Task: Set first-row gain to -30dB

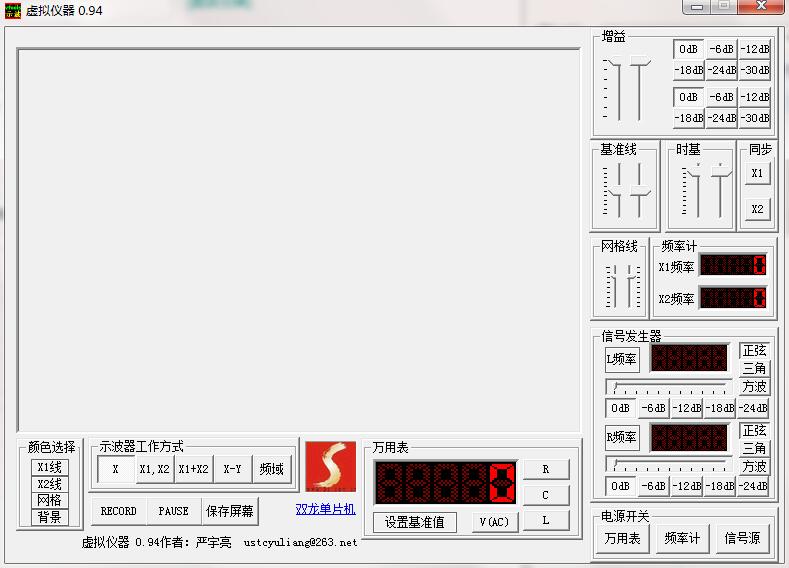Action: (755, 70)
